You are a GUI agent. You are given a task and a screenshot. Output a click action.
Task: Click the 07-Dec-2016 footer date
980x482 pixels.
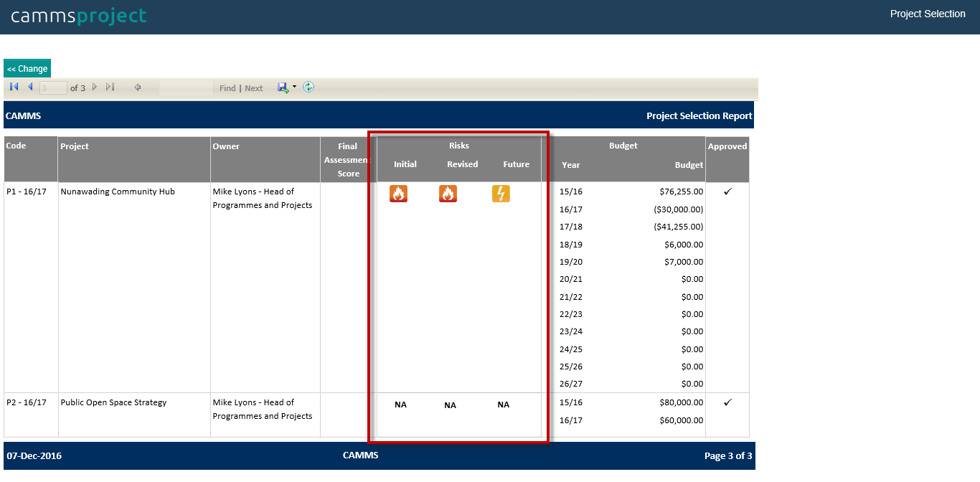[34, 455]
